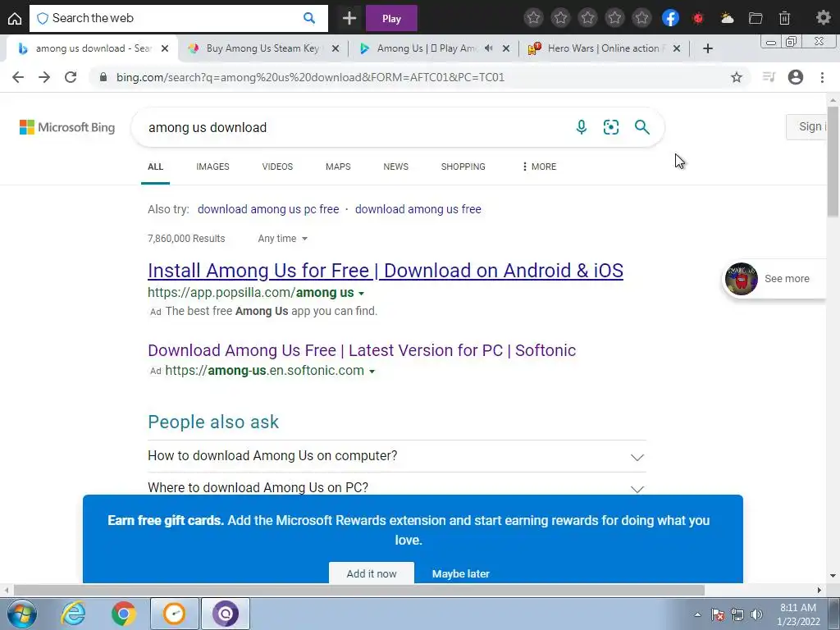Open the Any time filter dropdown
840x630 pixels.
(283, 239)
